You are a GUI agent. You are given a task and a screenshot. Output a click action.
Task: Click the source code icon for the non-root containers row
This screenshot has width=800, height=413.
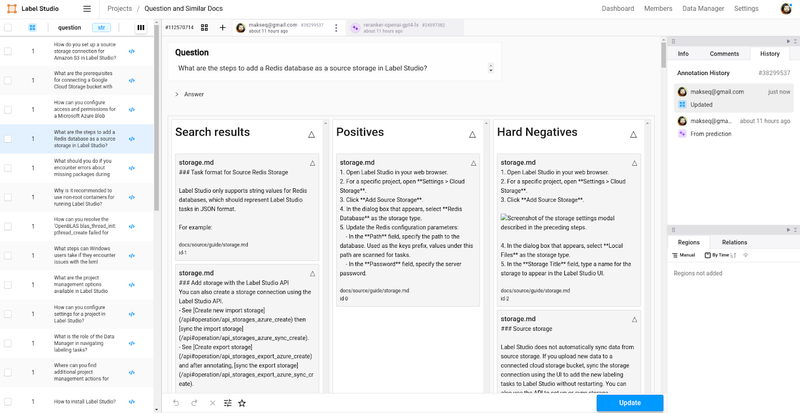click(x=132, y=197)
